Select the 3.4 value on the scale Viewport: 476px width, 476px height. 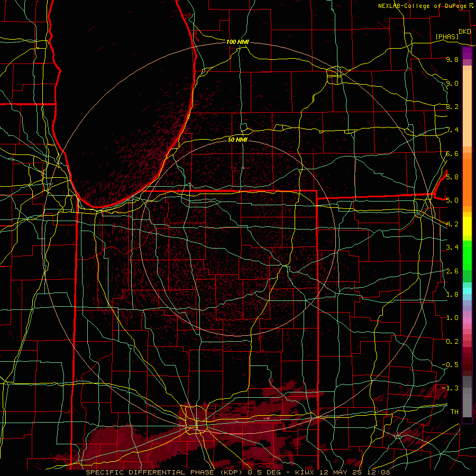[x=452, y=247]
